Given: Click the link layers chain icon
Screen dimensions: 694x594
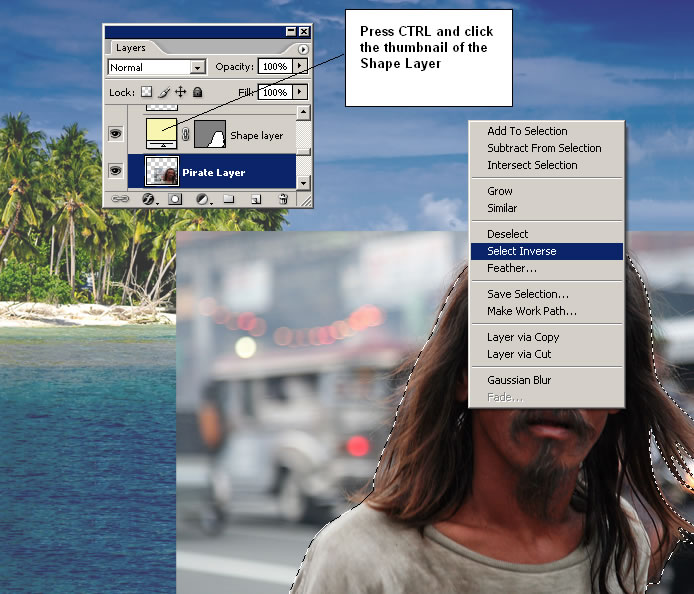Looking at the screenshot, I should tap(120, 199).
